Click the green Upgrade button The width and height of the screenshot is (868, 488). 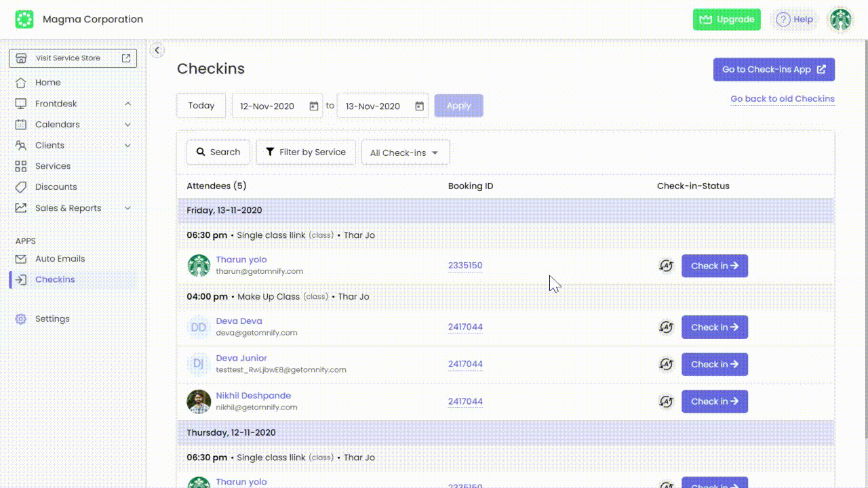point(727,20)
